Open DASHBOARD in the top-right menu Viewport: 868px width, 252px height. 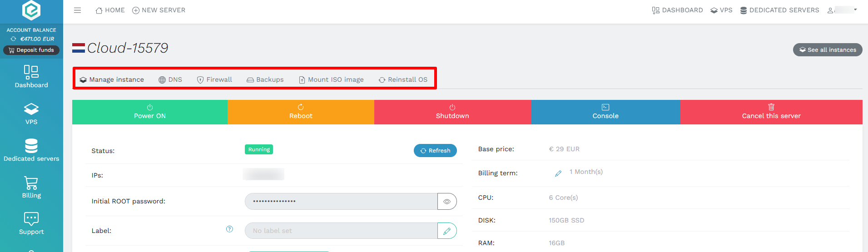click(x=677, y=10)
